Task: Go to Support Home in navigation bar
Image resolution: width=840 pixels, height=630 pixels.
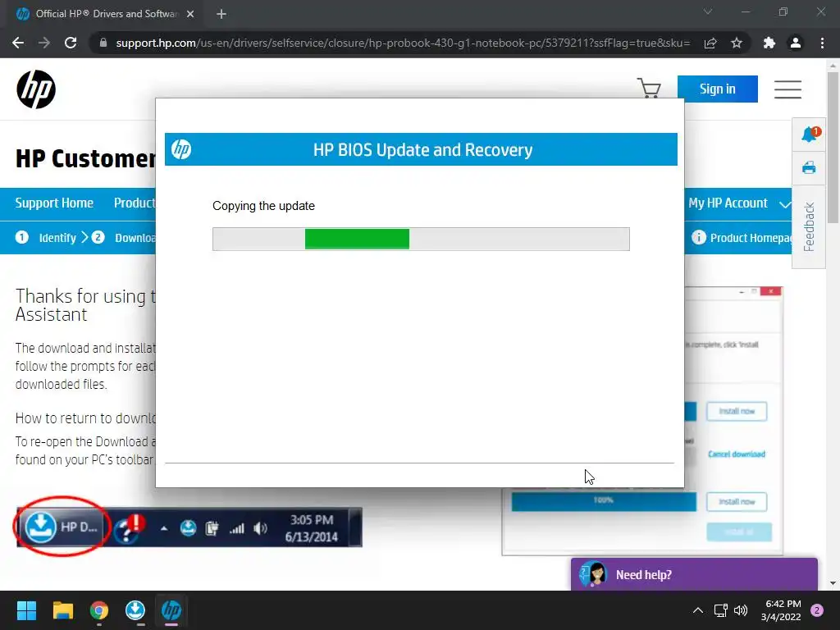Action: pyautogui.click(x=54, y=203)
